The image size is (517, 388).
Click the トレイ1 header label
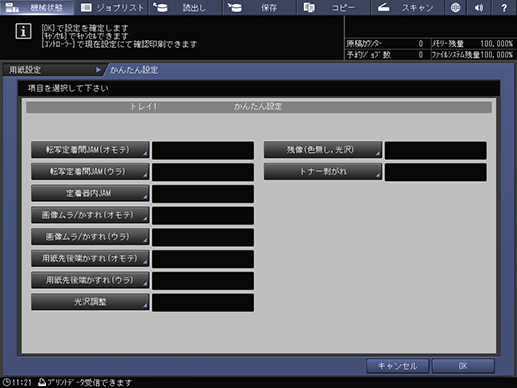(143, 107)
